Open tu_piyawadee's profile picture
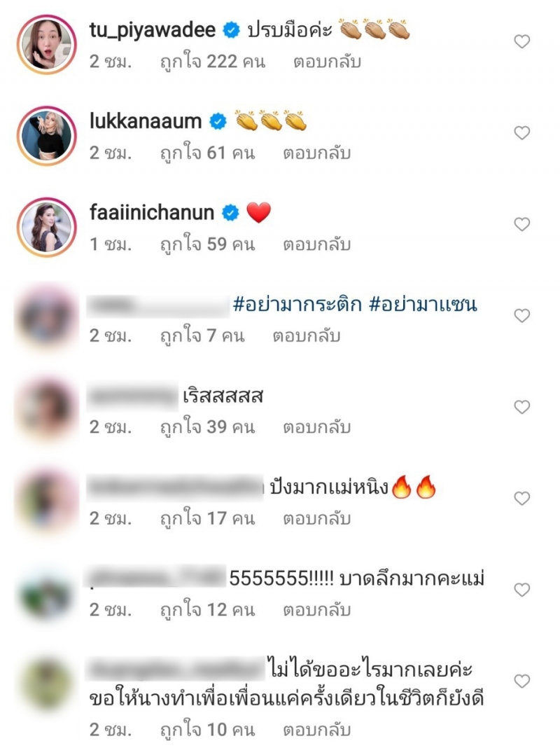 point(47,44)
